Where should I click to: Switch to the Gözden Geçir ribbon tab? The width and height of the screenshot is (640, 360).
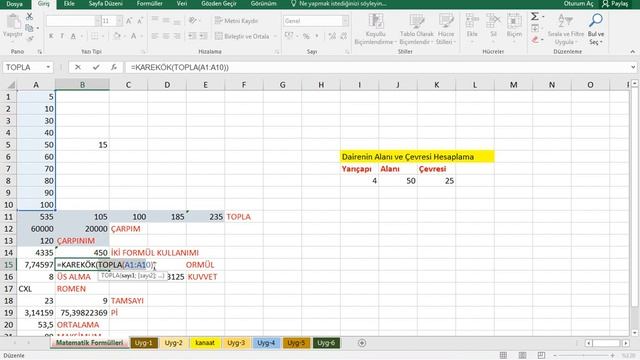tap(219, 4)
